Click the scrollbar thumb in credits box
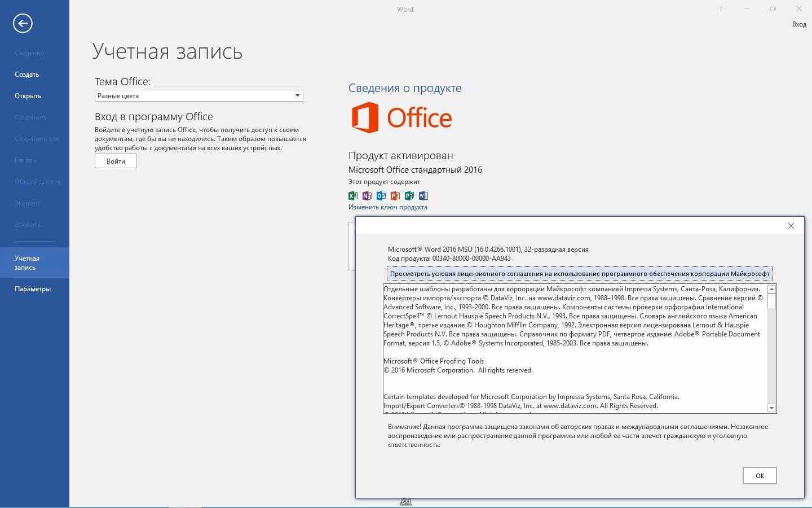Image resolution: width=812 pixels, height=508 pixels. coord(772,301)
